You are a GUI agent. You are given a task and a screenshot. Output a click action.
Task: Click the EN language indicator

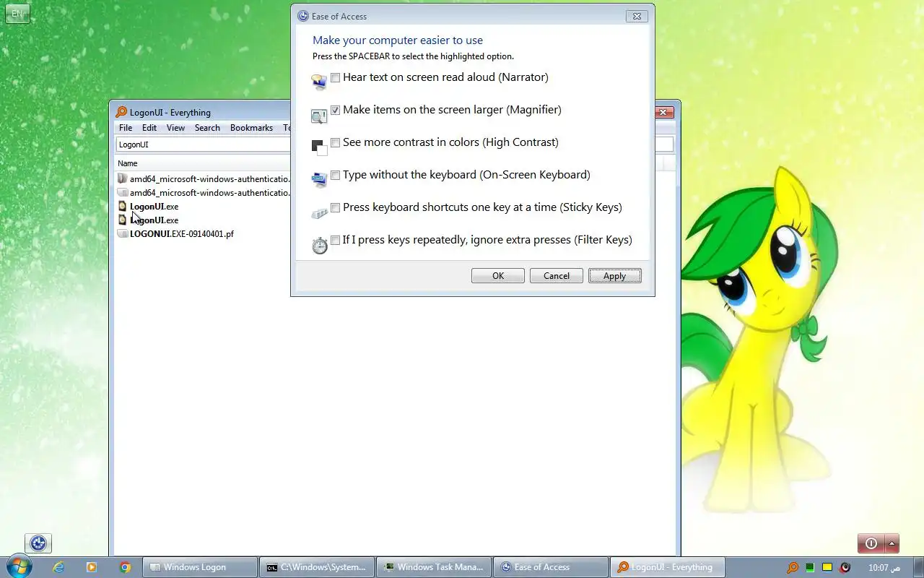(x=17, y=14)
